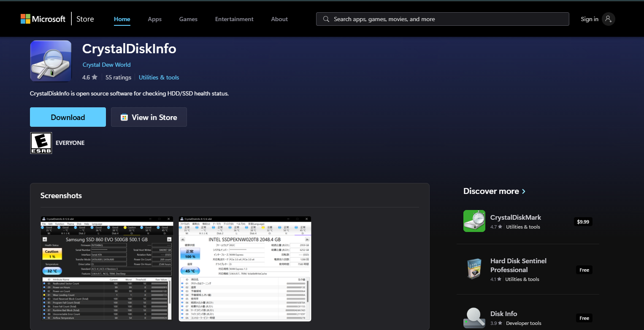Open the Utilities & tools category link

(x=159, y=77)
